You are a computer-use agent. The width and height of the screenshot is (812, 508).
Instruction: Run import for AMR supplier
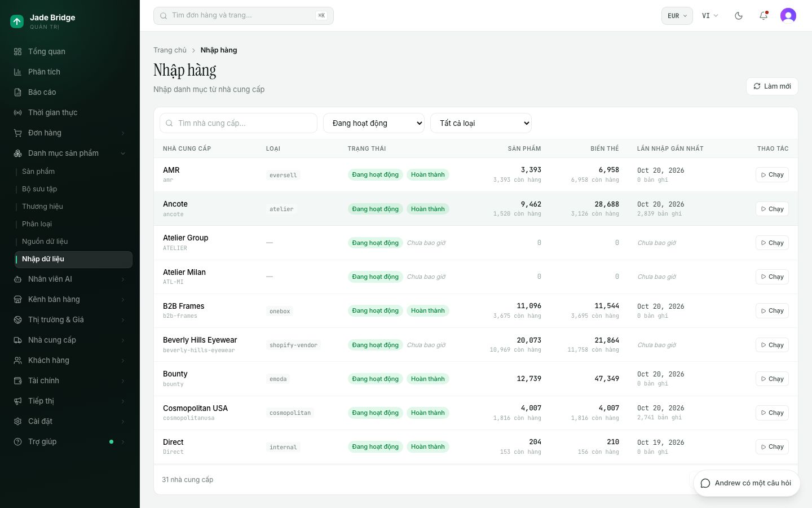[x=772, y=175]
